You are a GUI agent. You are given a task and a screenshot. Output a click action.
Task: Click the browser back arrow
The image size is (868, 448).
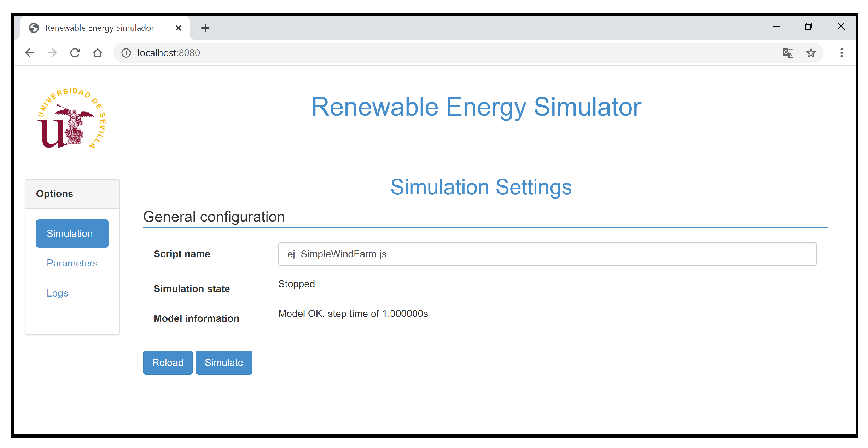coord(30,53)
